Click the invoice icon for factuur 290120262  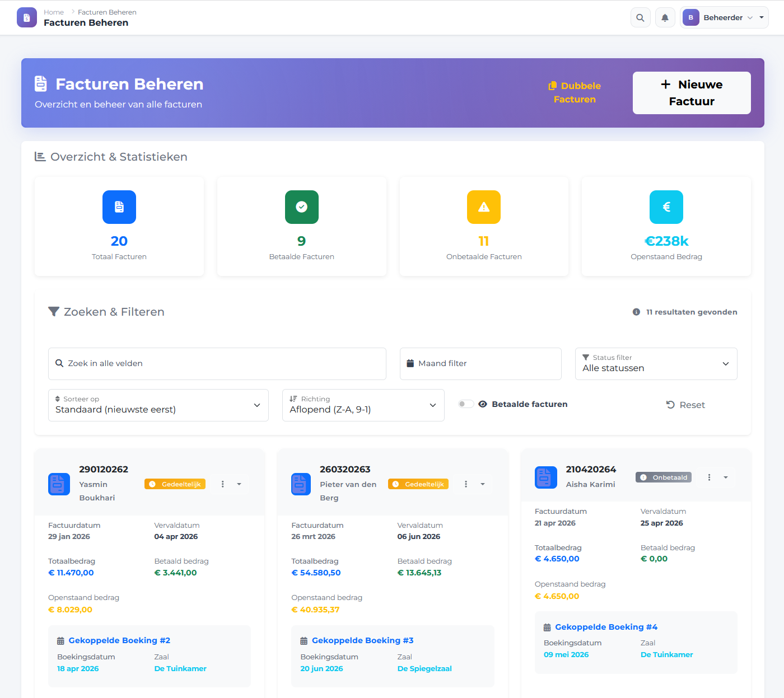(x=59, y=484)
